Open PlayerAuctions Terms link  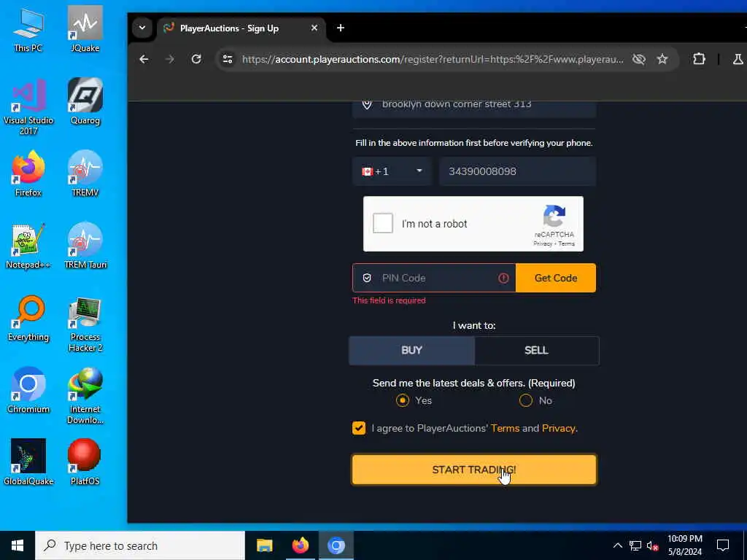coord(505,428)
